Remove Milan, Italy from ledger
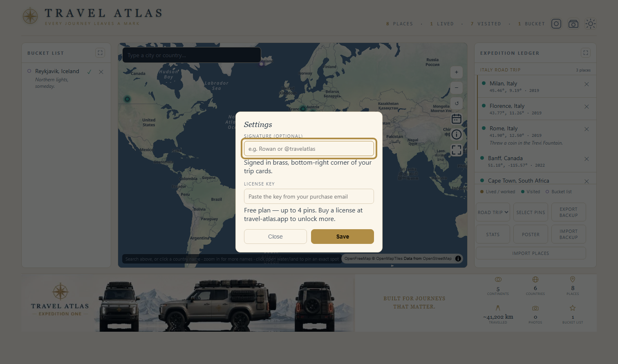This screenshot has width=618, height=364. (587, 84)
